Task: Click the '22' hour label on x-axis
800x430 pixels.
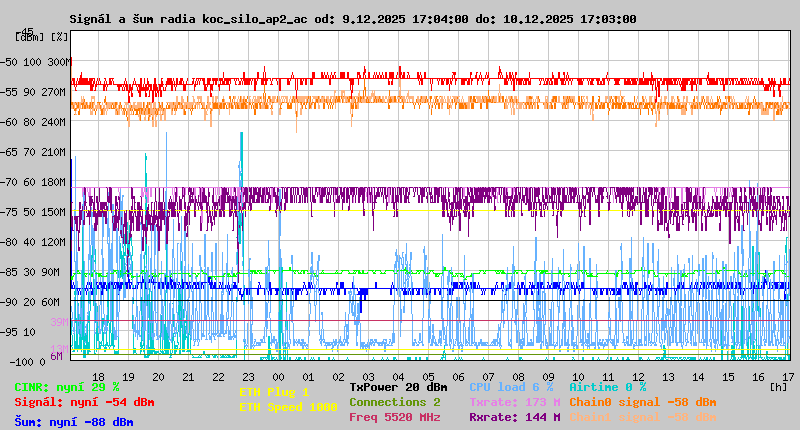Action: [218, 377]
